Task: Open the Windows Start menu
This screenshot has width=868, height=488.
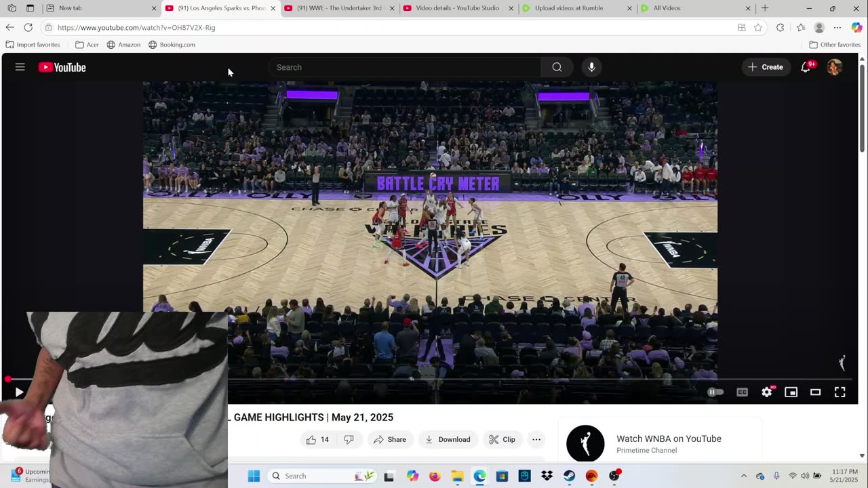Action: coord(254,476)
